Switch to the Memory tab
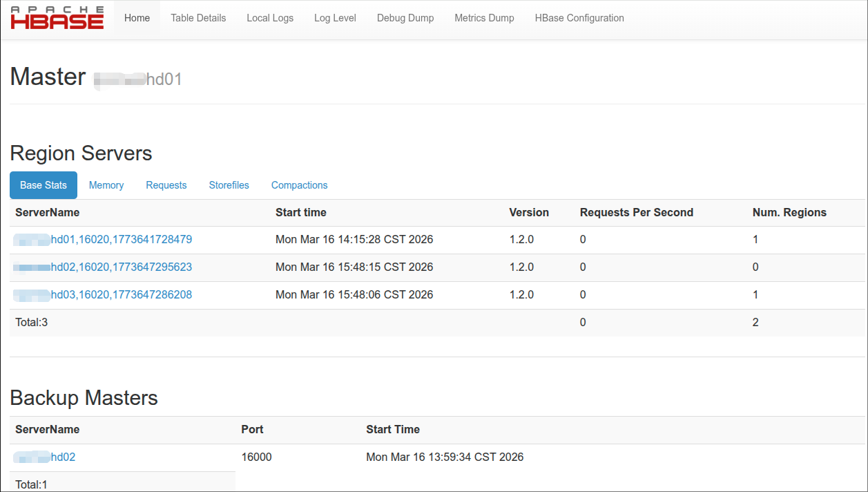The image size is (868, 492). pyautogui.click(x=106, y=185)
